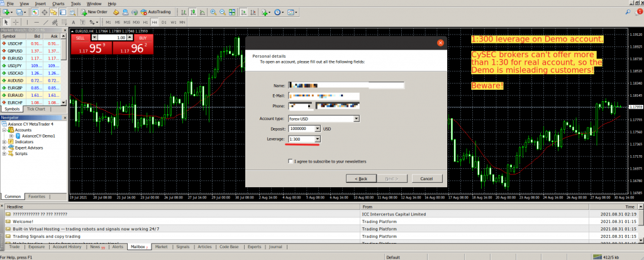Click the New Order toolbar button
The height and width of the screenshot is (260, 644).
94,12
